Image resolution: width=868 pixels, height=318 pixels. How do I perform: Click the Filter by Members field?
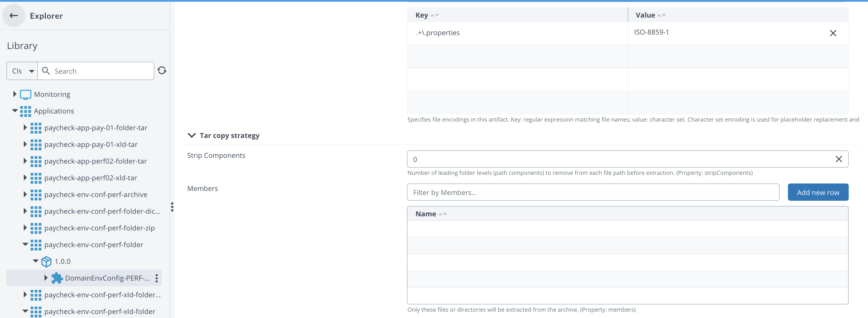(x=593, y=192)
